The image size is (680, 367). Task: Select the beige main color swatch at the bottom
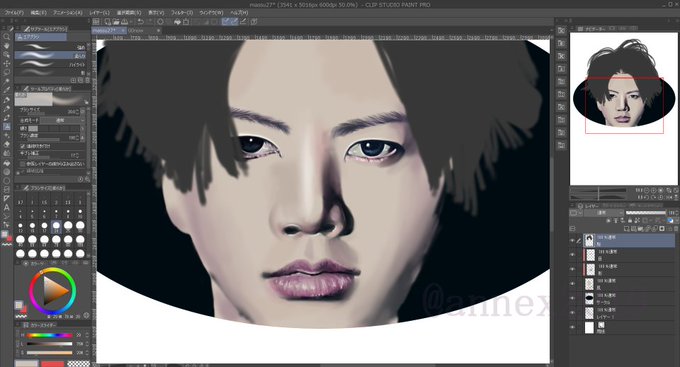click(x=26, y=364)
